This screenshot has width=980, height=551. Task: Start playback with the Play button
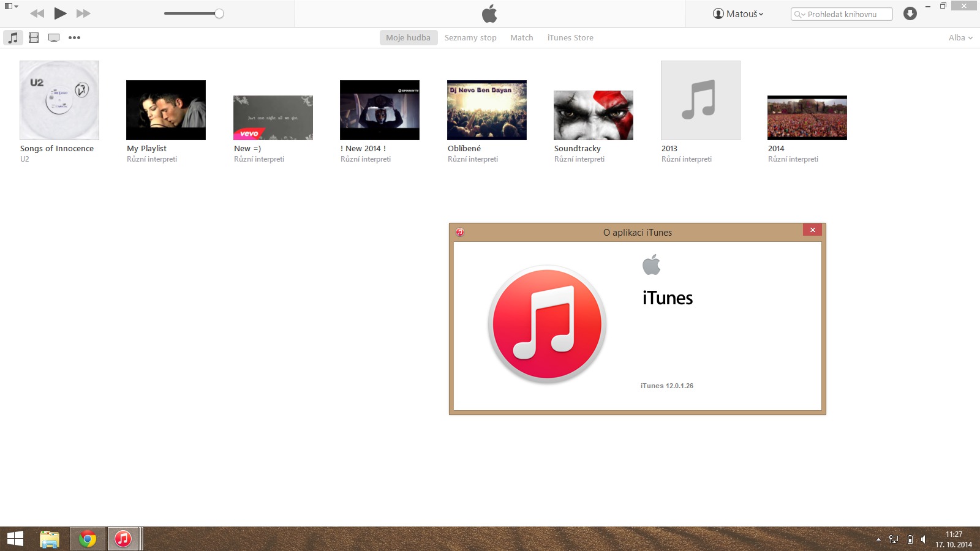point(60,13)
